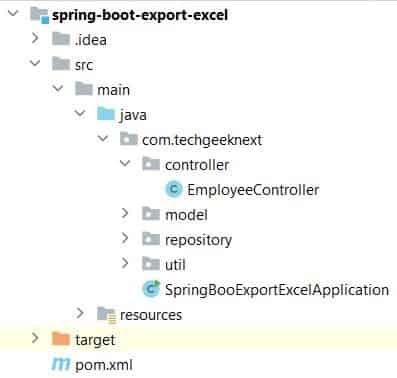
Task: Click the resources folder icon
Action: (x=106, y=315)
